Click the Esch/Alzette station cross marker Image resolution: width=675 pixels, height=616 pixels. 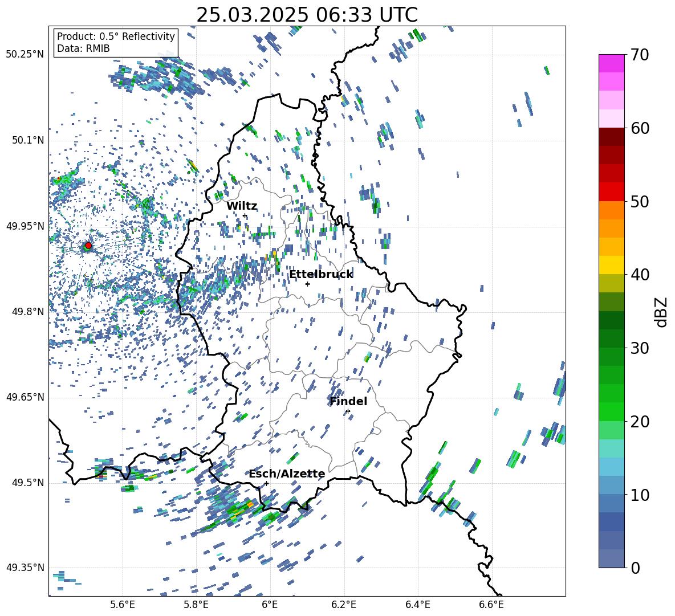(266, 483)
